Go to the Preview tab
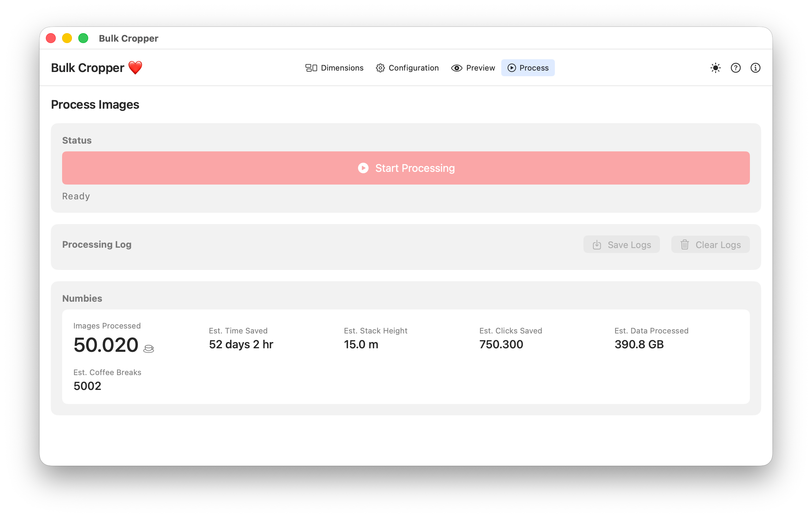Screen dimensions: 812x518 [x=480, y=68]
